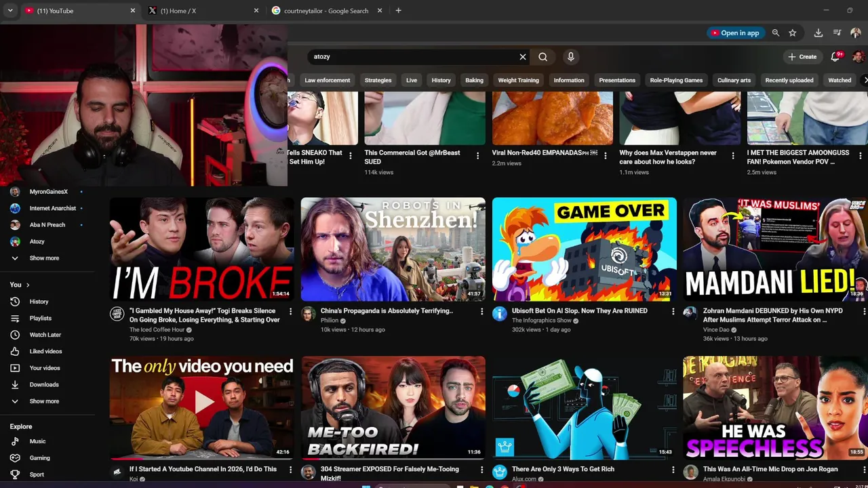The height and width of the screenshot is (488, 868).
Task: Open the browser media control icon
Action: coord(837,33)
